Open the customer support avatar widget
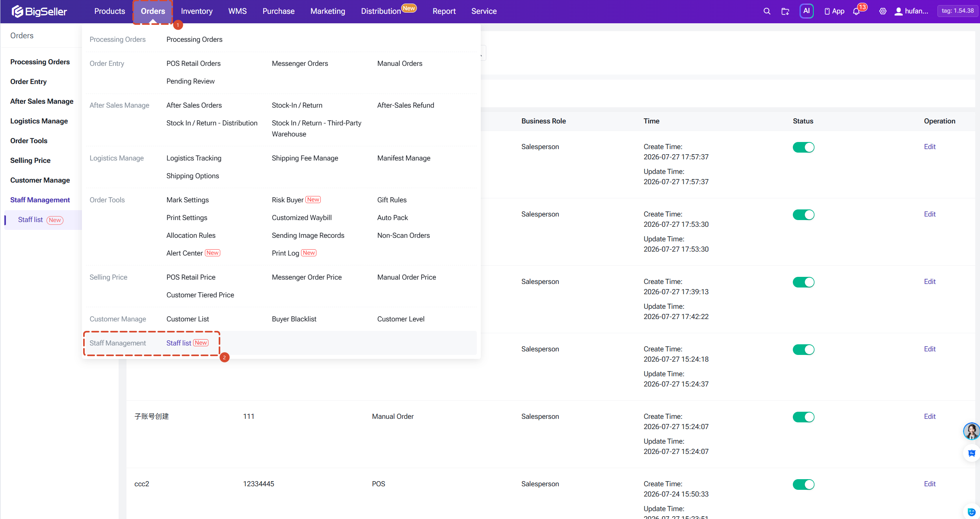 (971, 431)
